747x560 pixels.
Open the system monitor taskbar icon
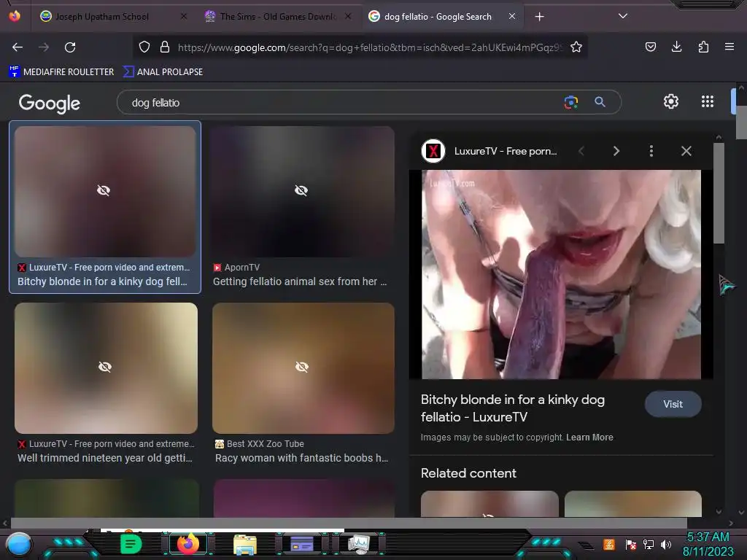(359, 544)
